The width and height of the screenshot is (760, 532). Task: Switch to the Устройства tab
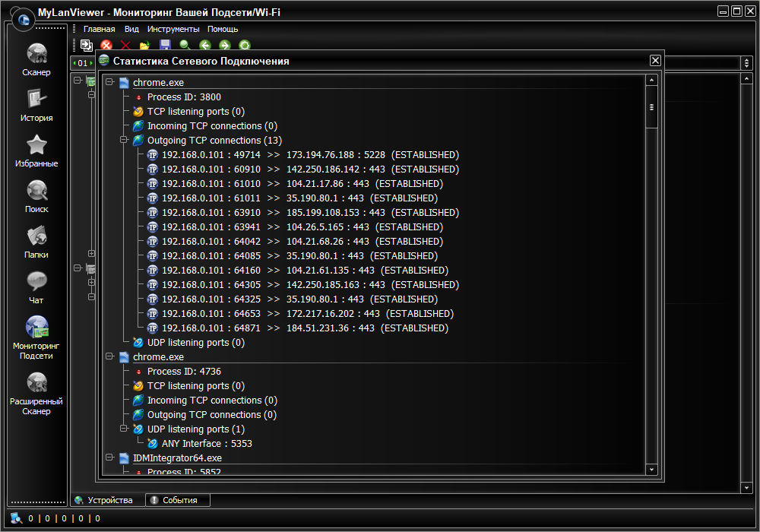109,500
